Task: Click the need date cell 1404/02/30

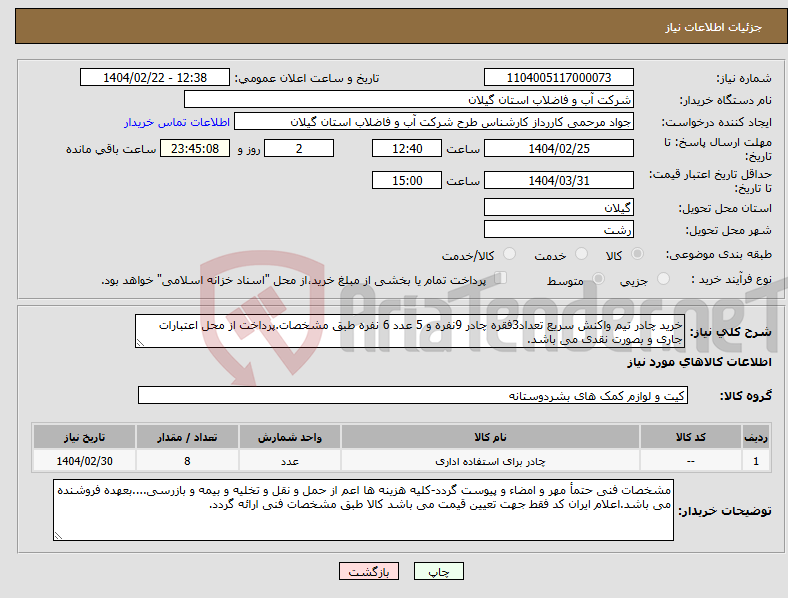Action: (84, 461)
